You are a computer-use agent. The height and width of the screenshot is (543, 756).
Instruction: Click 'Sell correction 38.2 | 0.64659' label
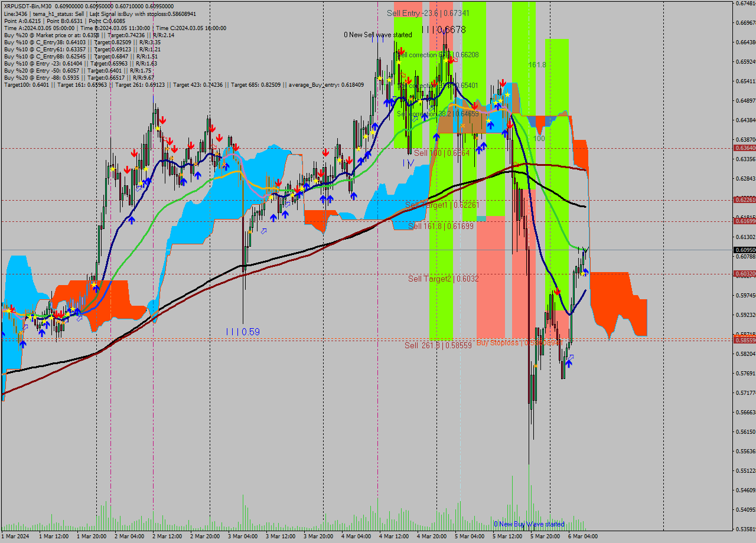pos(438,113)
